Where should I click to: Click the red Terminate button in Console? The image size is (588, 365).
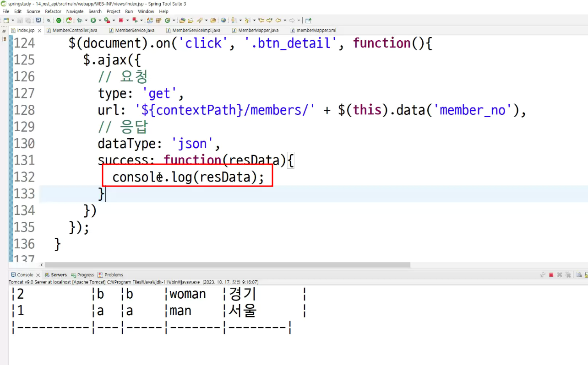tap(551, 275)
